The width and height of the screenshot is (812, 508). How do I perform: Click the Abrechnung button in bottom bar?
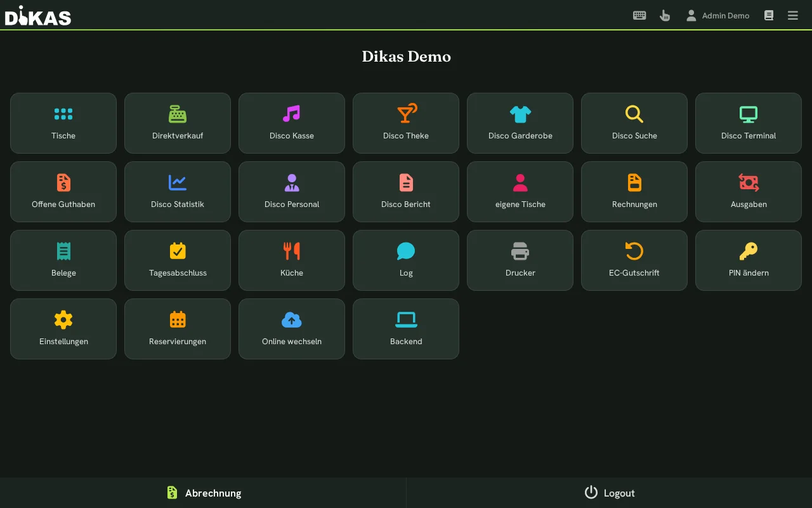tap(203, 493)
